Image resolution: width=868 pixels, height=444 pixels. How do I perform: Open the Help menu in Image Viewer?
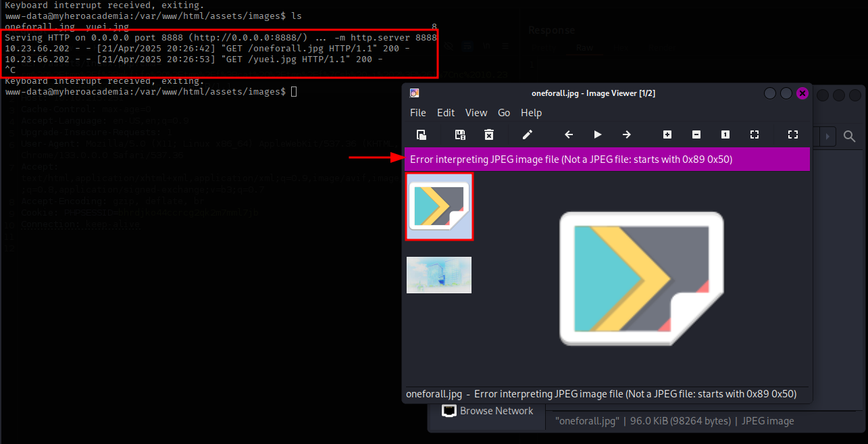tap(532, 113)
